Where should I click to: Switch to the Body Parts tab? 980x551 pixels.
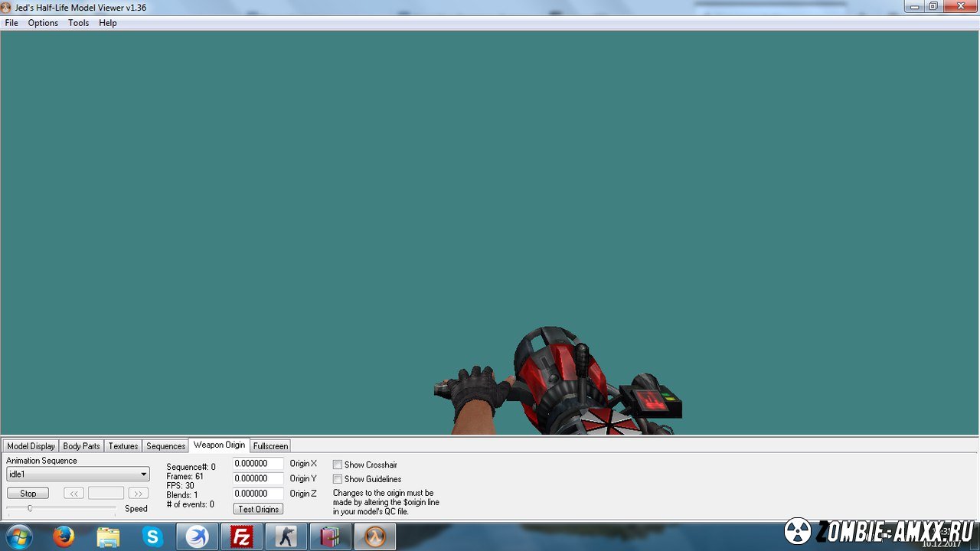tap(81, 446)
